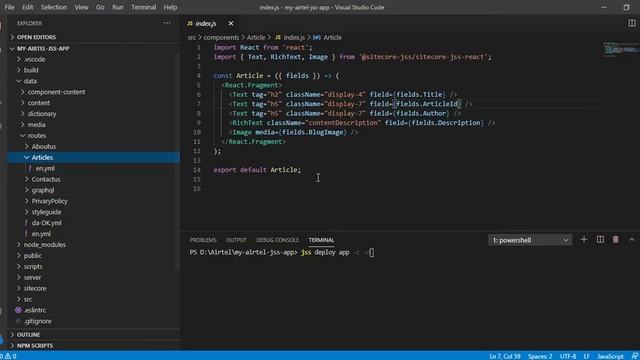Select the .gitignore file
The height and width of the screenshot is (360, 640).
pos(38,321)
